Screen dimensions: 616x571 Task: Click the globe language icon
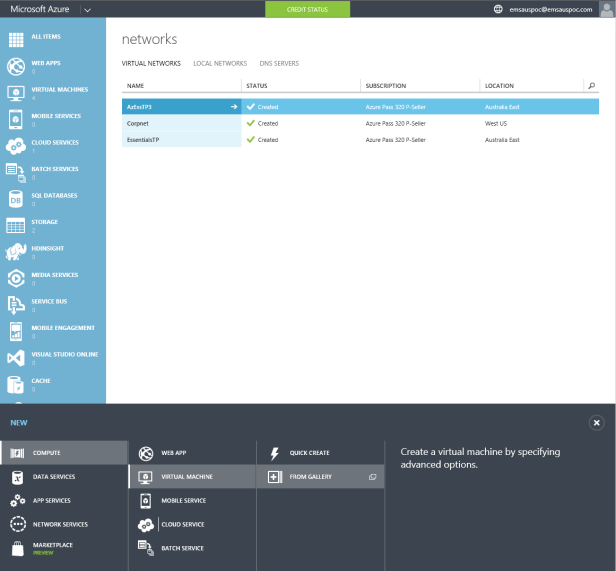pos(498,9)
